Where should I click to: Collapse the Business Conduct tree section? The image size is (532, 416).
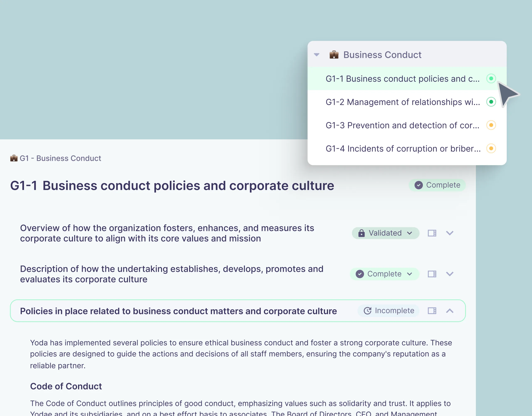pyautogui.click(x=317, y=55)
